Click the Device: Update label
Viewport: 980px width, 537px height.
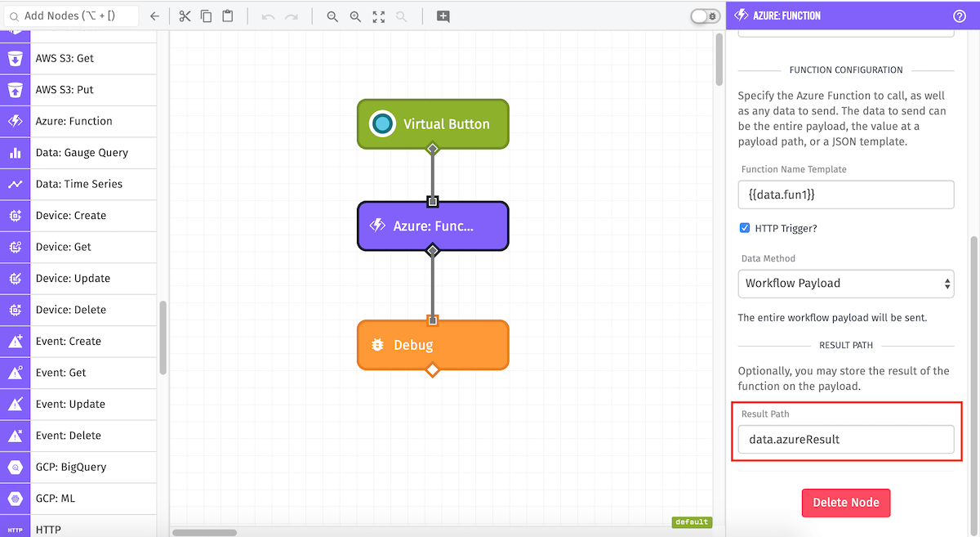[x=73, y=279]
